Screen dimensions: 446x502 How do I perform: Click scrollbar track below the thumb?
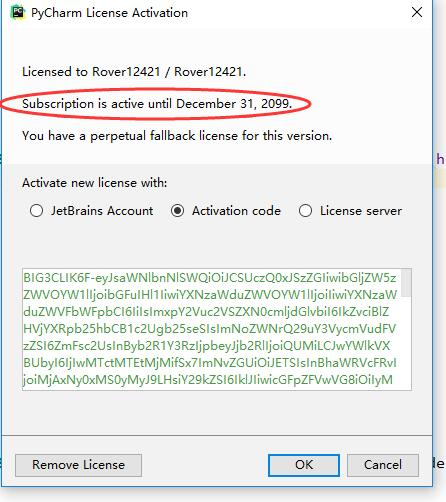(x=406, y=343)
